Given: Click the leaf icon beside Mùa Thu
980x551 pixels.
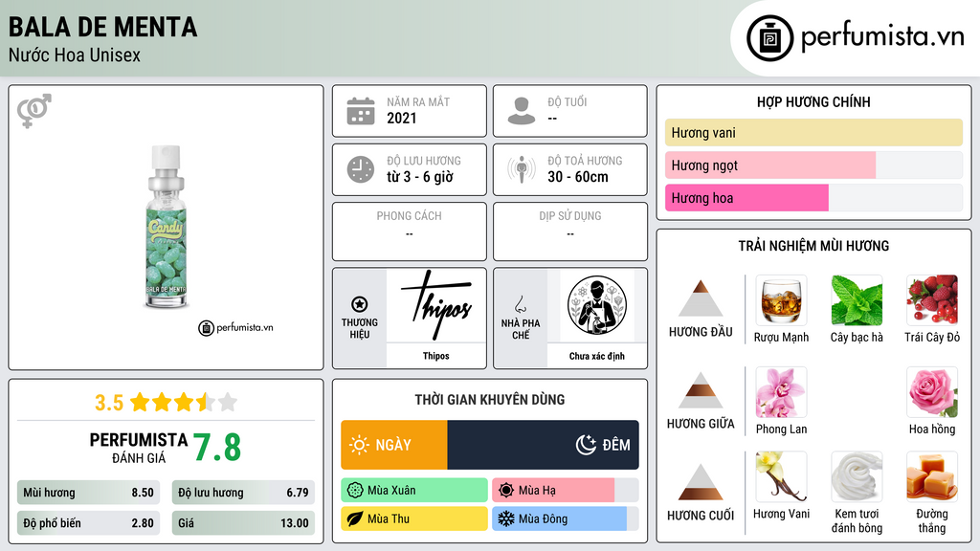Looking at the screenshot, I should click(355, 519).
